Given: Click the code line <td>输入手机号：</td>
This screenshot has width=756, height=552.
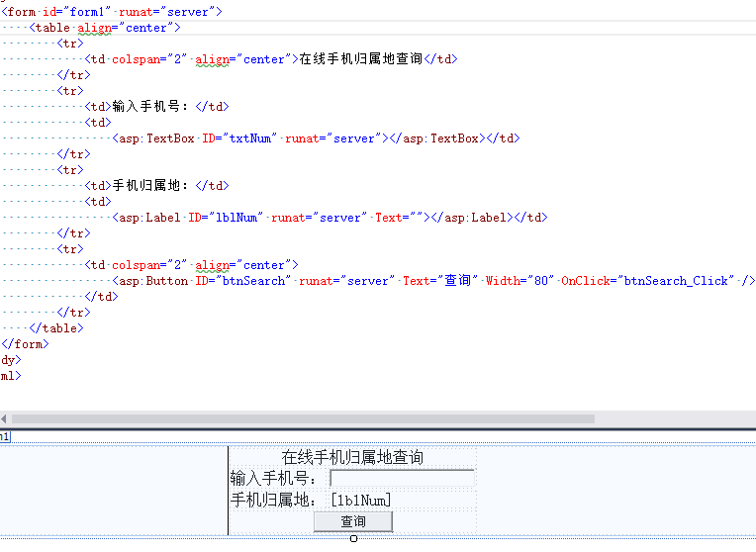Looking at the screenshot, I should pos(156,106).
